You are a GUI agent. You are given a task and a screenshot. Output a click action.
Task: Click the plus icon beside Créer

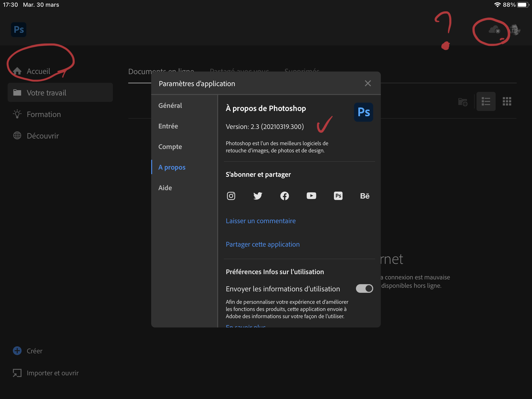(17, 351)
